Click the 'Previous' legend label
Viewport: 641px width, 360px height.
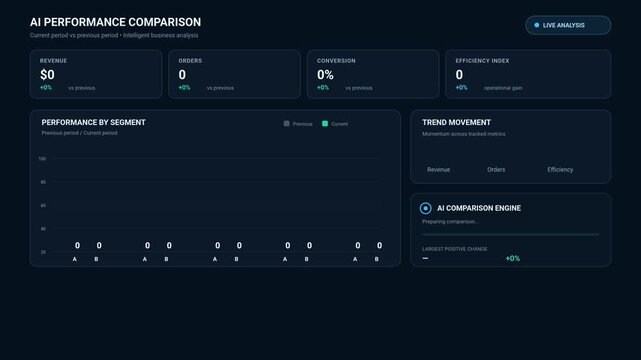click(x=303, y=124)
